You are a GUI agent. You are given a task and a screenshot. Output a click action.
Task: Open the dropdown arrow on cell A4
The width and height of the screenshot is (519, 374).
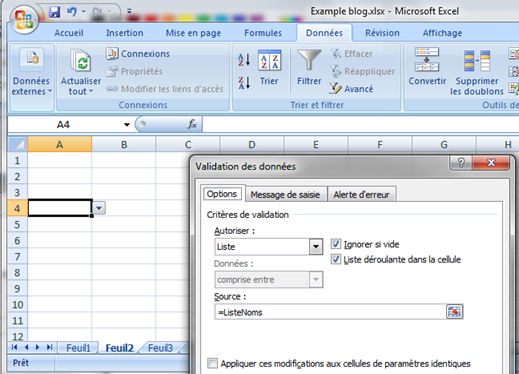pyautogui.click(x=99, y=208)
